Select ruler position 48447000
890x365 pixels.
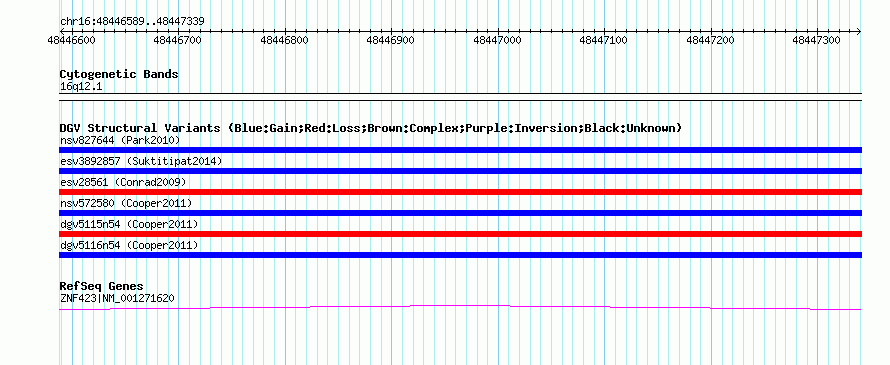point(497,40)
